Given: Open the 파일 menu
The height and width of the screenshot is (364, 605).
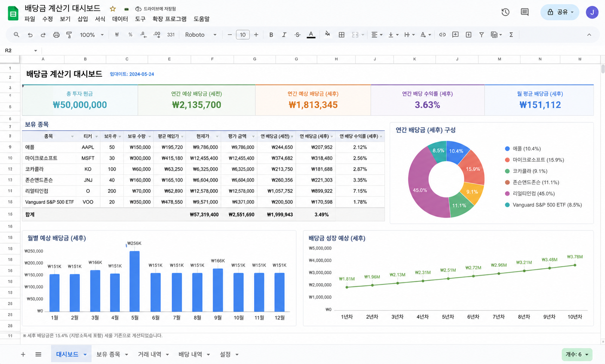Looking at the screenshot, I should click(30, 19).
